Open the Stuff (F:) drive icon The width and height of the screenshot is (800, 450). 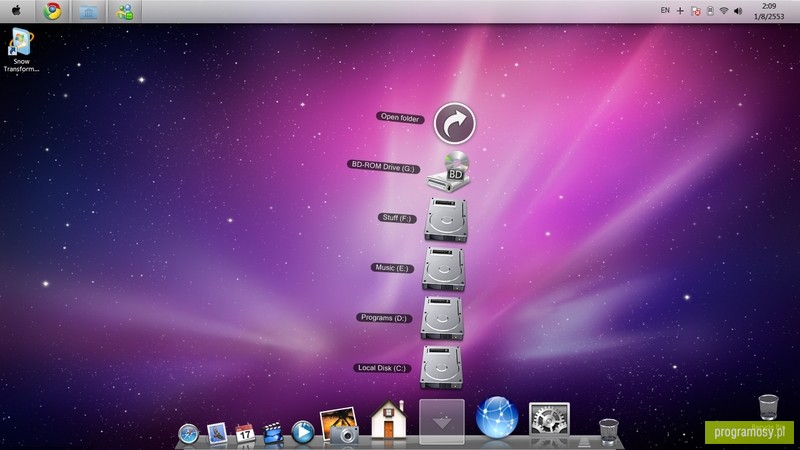[446, 220]
